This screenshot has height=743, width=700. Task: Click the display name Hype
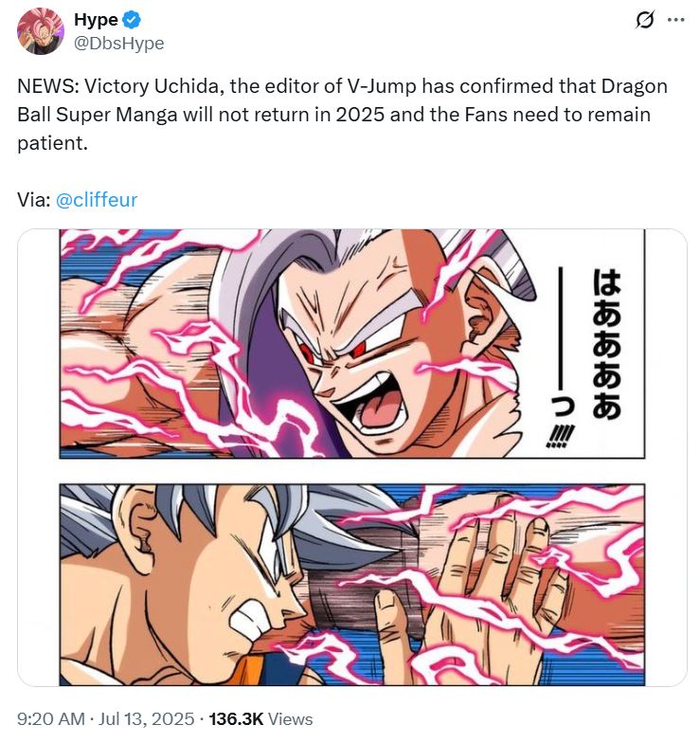97,20
